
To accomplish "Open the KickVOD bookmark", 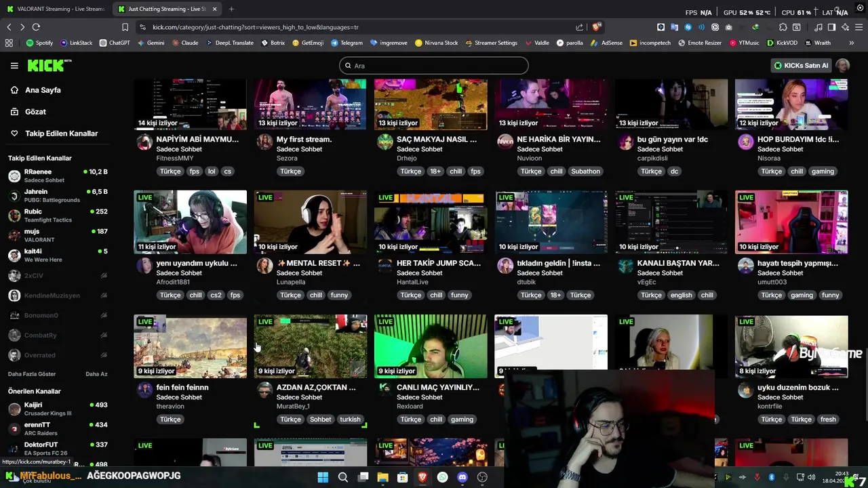I will 782,43.
